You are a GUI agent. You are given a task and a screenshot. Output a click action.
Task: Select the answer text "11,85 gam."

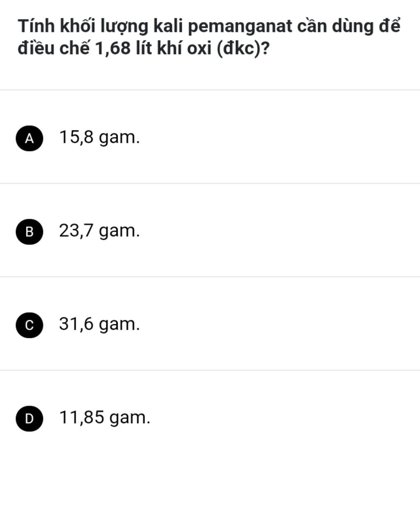click(105, 417)
